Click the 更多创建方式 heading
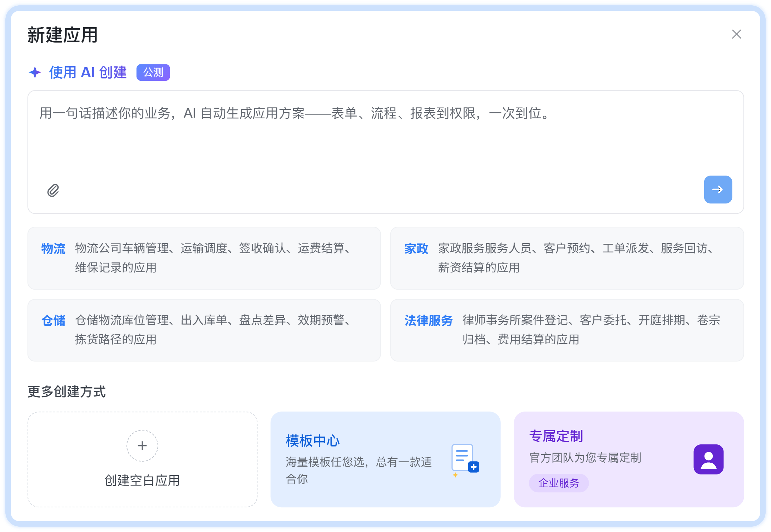 pyautogui.click(x=67, y=391)
